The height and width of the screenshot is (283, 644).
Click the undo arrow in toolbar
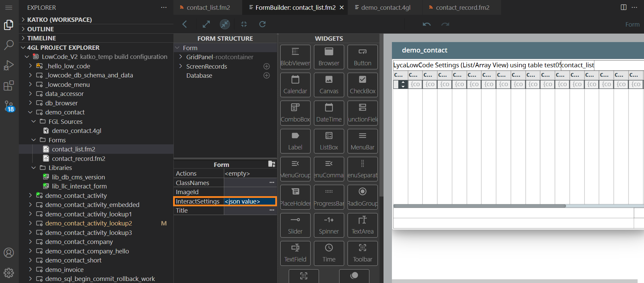tap(427, 24)
